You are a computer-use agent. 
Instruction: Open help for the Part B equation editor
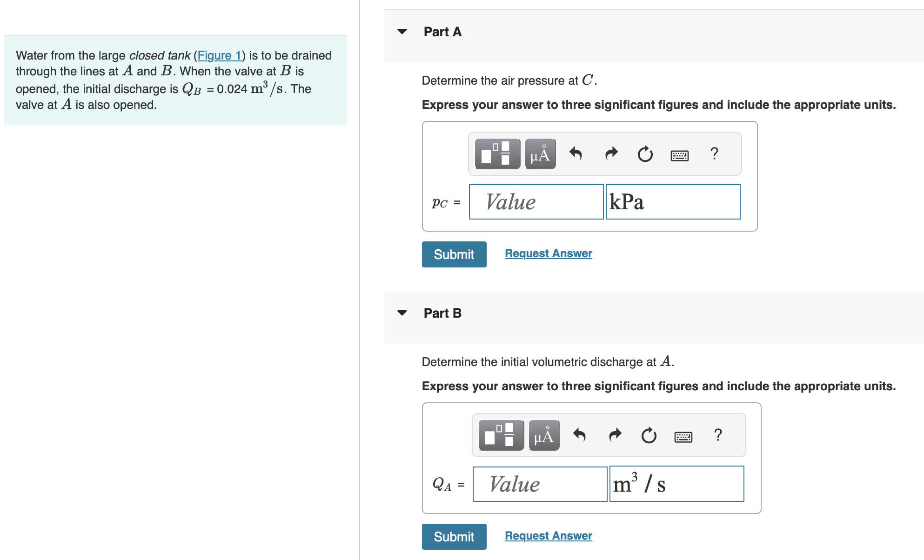tap(718, 435)
